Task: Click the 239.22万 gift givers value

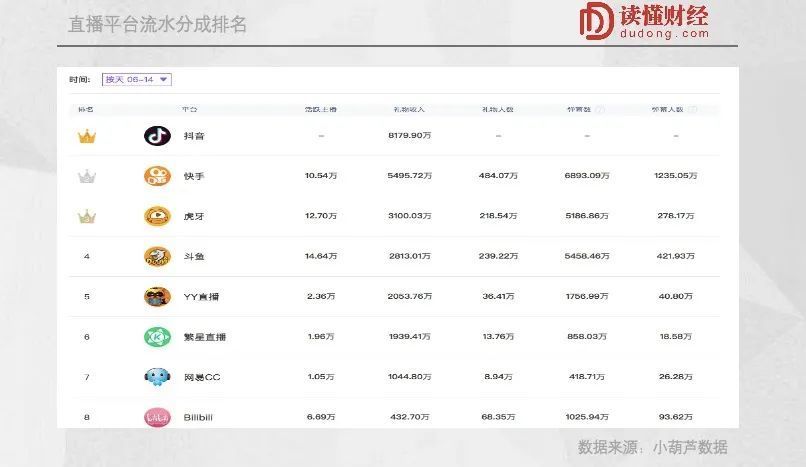Action: [x=498, y=256]
